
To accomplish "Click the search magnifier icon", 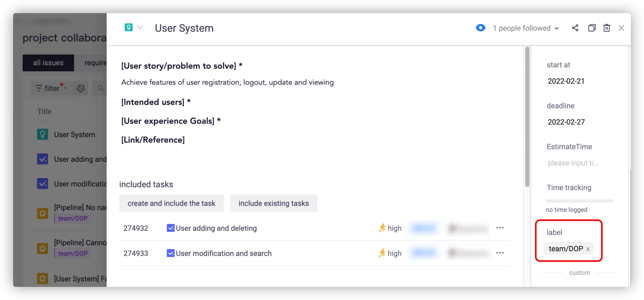I will pyautogui.click(x=100, y=88).
